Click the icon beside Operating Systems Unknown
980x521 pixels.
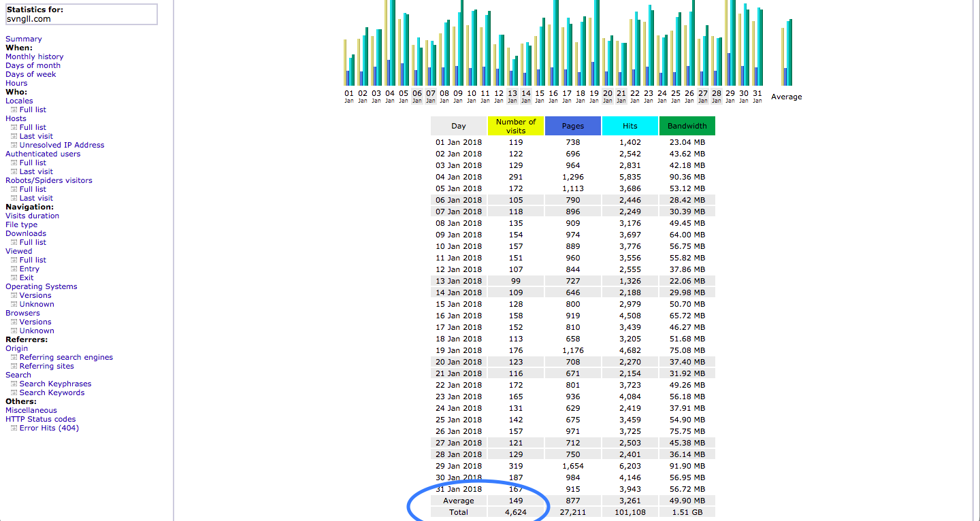(14, 304)
